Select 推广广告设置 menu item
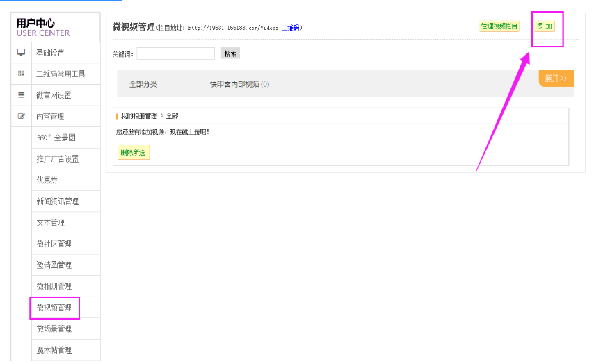The image size is (603, 364). click(58, 159)
